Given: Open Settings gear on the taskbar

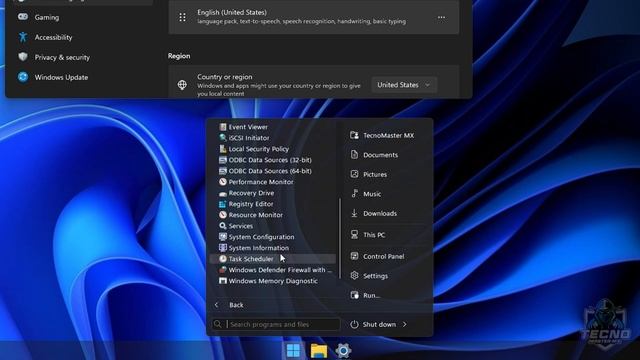Looking at the screenshot, I should (x=343, y=351).
